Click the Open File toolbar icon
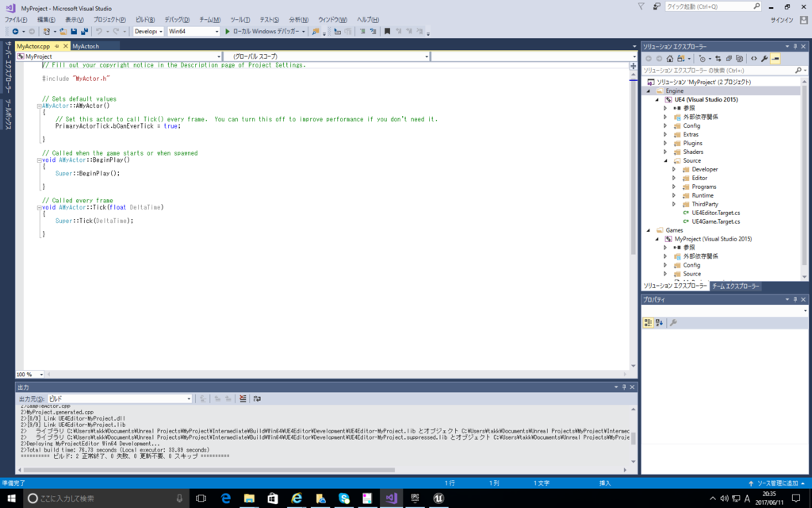 63,32
